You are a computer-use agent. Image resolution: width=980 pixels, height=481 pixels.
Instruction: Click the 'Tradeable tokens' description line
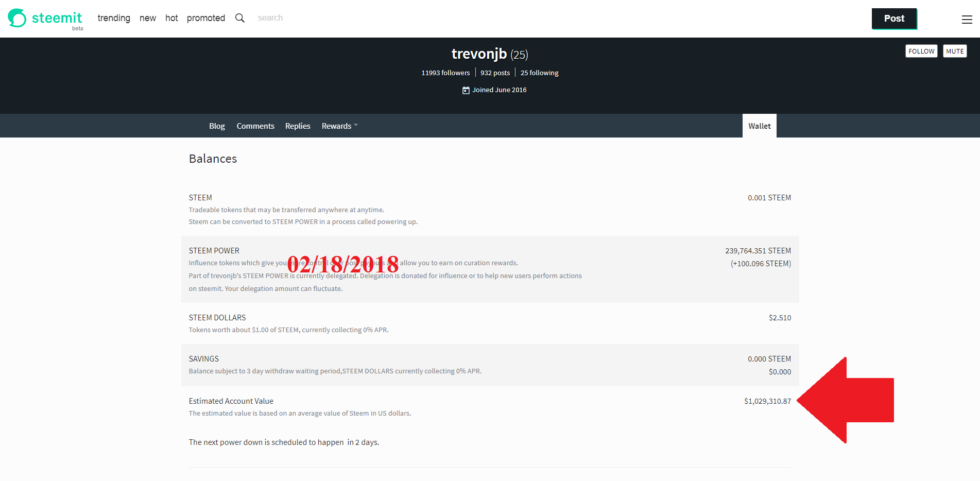tap(286, 210)
